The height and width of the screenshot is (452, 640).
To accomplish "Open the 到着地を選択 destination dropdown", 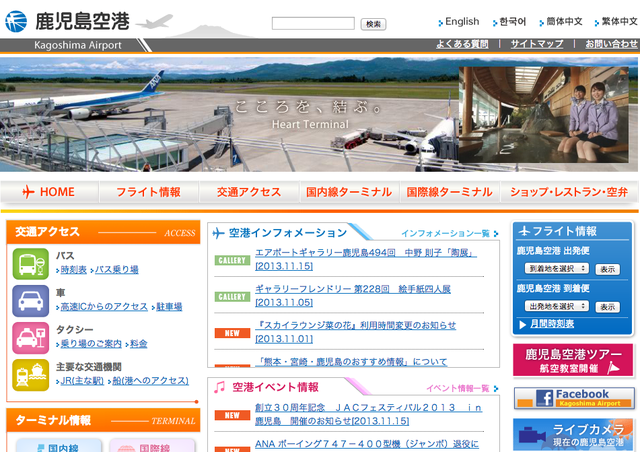I will coord(556,268).
